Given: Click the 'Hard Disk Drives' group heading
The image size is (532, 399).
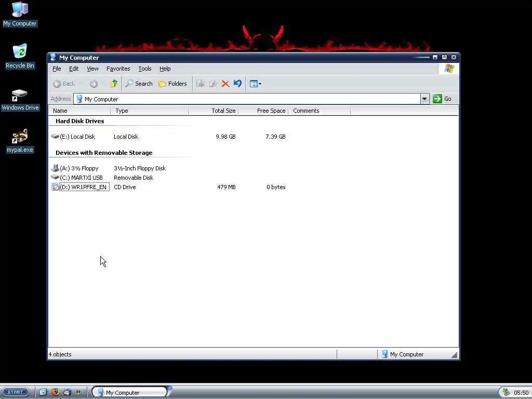Looking at the screenshot, I should (x=79, y=121).
